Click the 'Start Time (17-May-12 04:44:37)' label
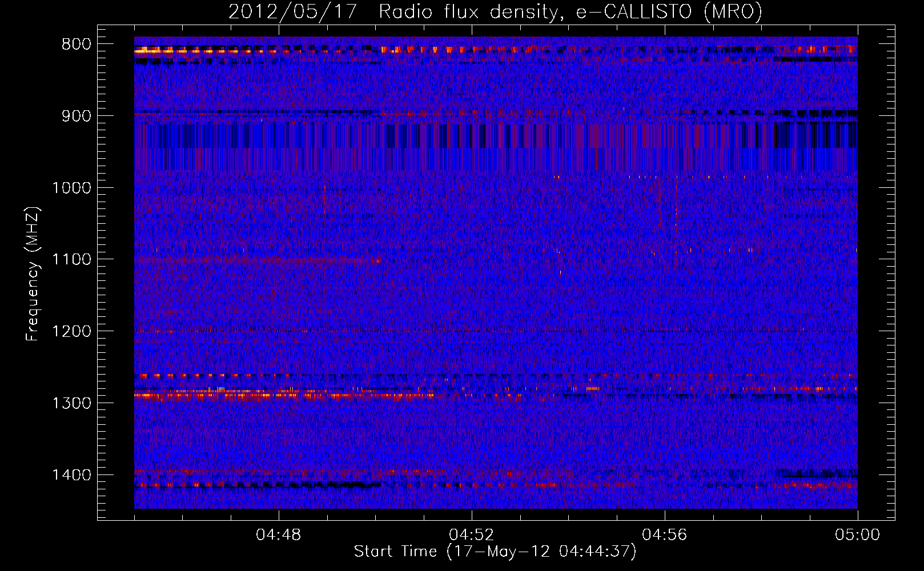Screen dimensions: 924x571 495,552
